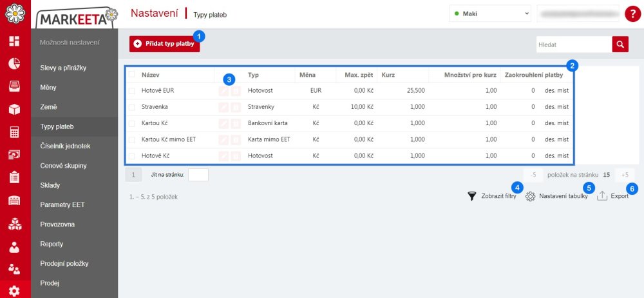The height and width of the screenshot is (298, 644).
Task: Open the stacked cubes icon in sidebar
Action: tap(14, 223)
